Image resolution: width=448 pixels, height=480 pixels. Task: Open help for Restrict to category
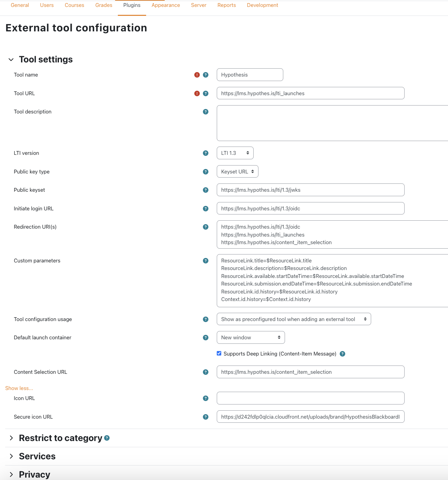pyautogui.click(x=107, y=438)
